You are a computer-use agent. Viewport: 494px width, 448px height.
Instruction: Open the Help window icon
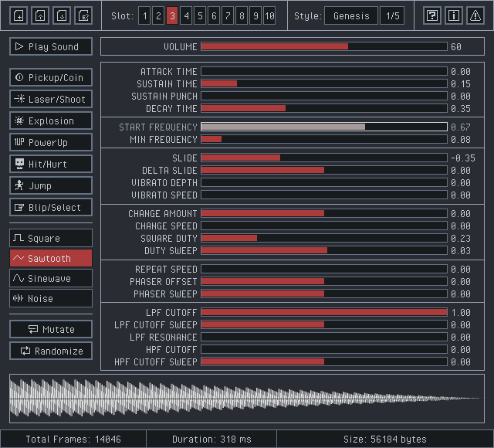tap(432, 15)
